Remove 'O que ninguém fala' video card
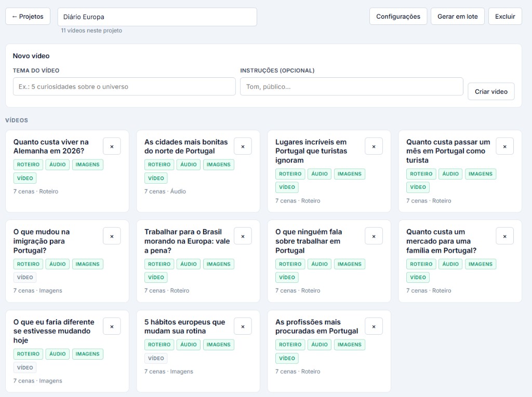Screen dimensions: 532x397 coord(374,236)
